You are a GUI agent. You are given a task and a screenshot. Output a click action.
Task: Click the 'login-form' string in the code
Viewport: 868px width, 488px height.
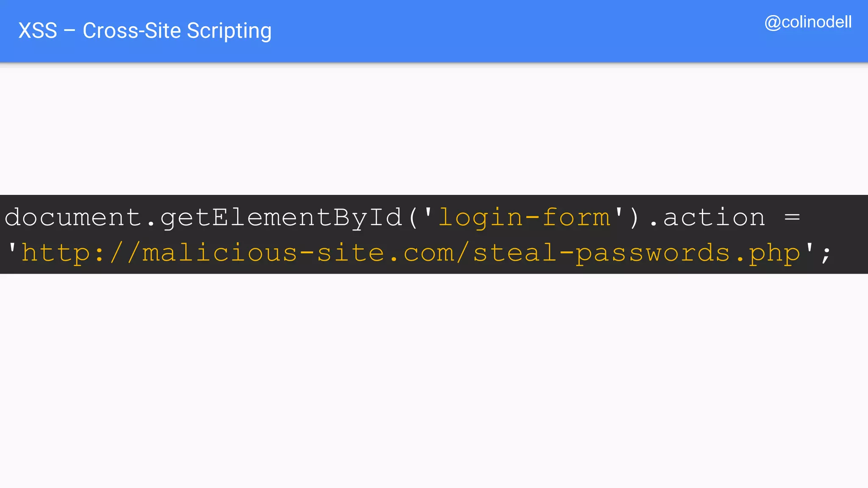tap(524, 217)
